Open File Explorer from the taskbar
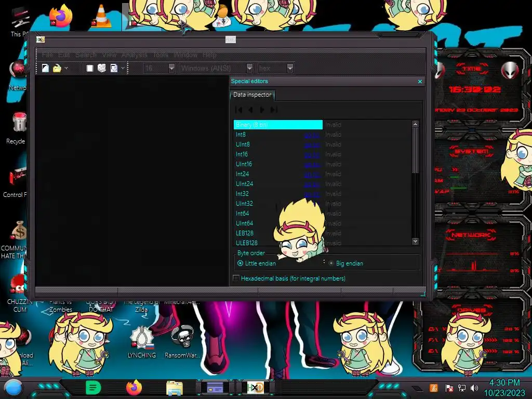Image resolution: width=532 pixels, height=399 pixels. click(x=175, y=388)
